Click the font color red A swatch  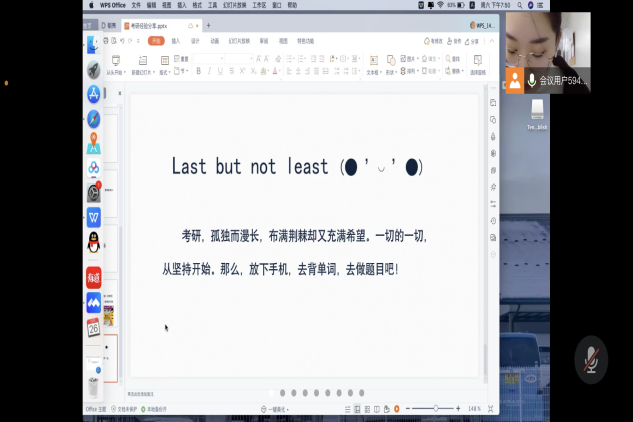[275, 71]
